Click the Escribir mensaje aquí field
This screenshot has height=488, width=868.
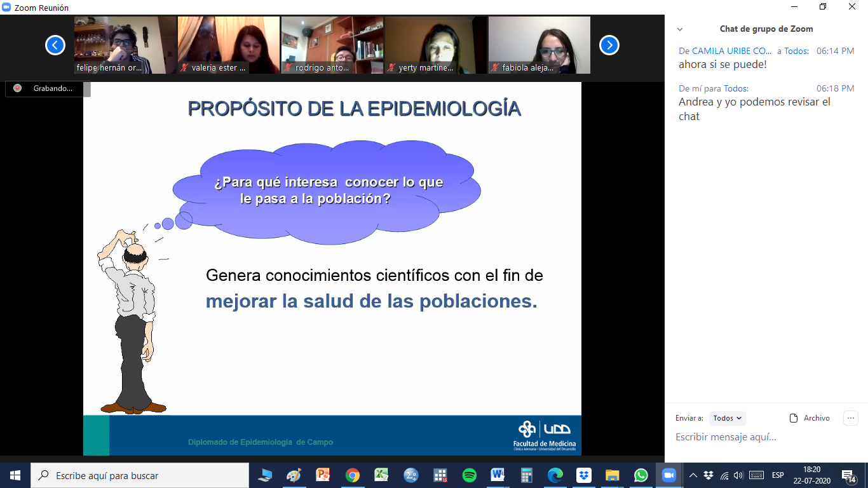point(763,437)
